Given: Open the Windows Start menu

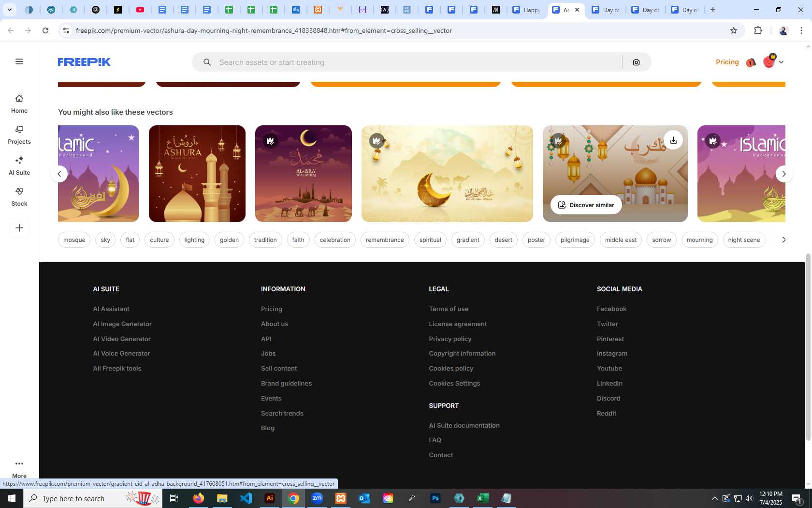Looking at the screenshot, I should (x=12, y=498).
